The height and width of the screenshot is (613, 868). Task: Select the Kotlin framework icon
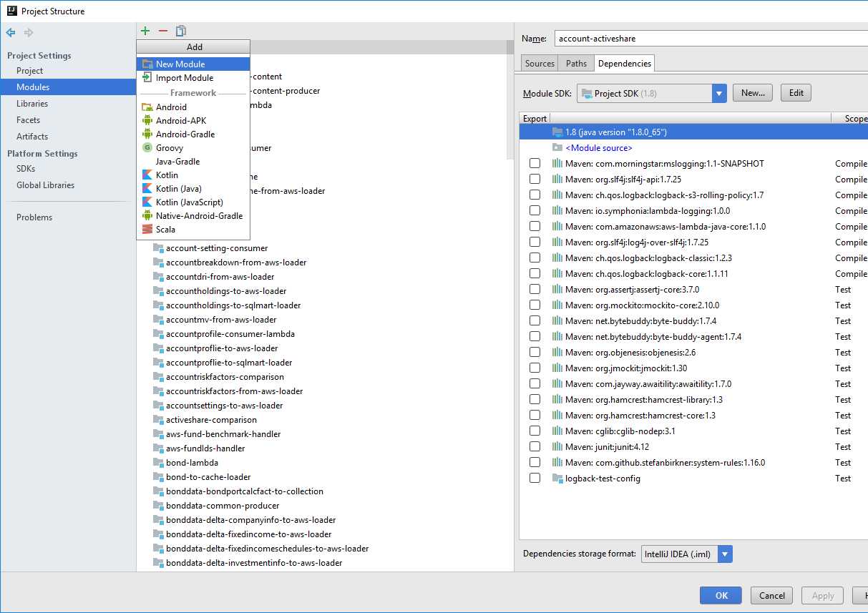[x=147, y=175]
